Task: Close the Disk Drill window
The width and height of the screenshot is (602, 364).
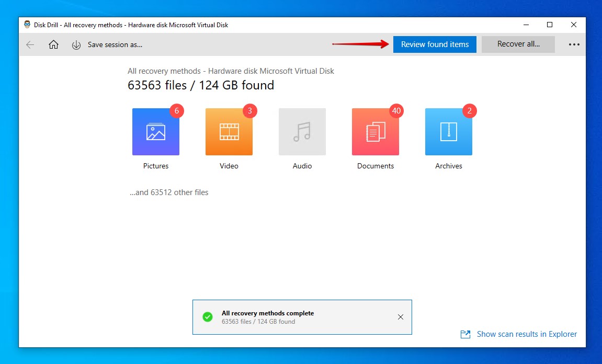Action: click(x=574, y=25)
